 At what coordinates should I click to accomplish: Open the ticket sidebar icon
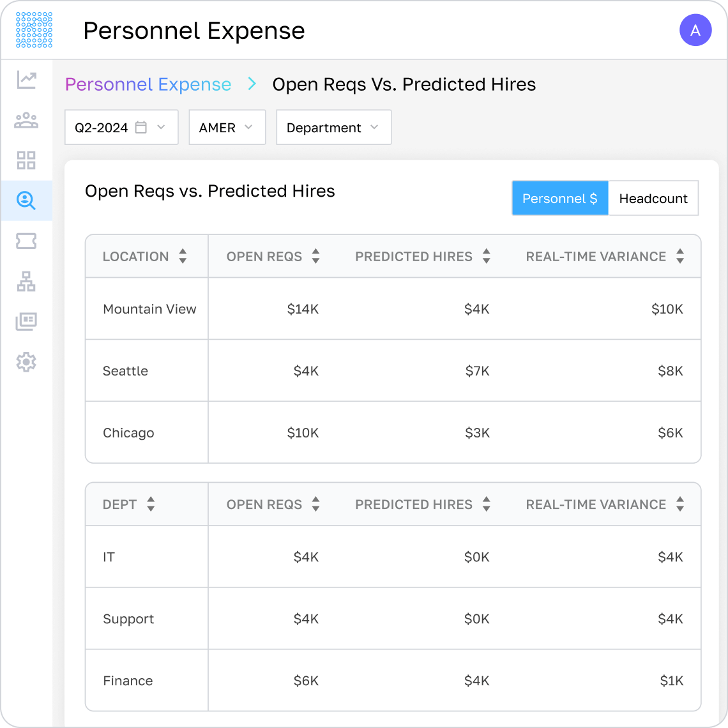26,241
